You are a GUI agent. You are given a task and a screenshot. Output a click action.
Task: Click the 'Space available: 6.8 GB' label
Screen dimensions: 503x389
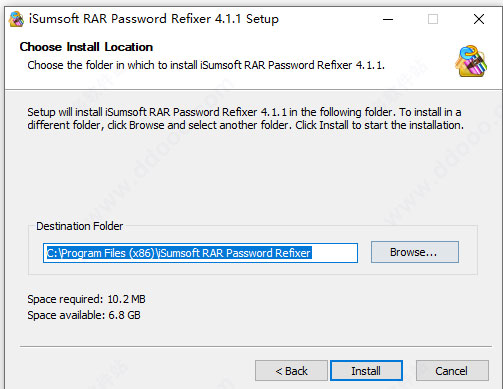click(x=84, y=315)
